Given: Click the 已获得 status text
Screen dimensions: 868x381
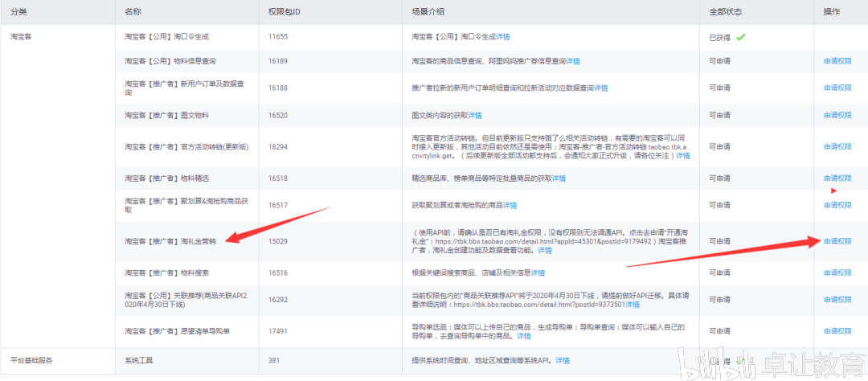Looking at the screenshot, I should [719, 38].
